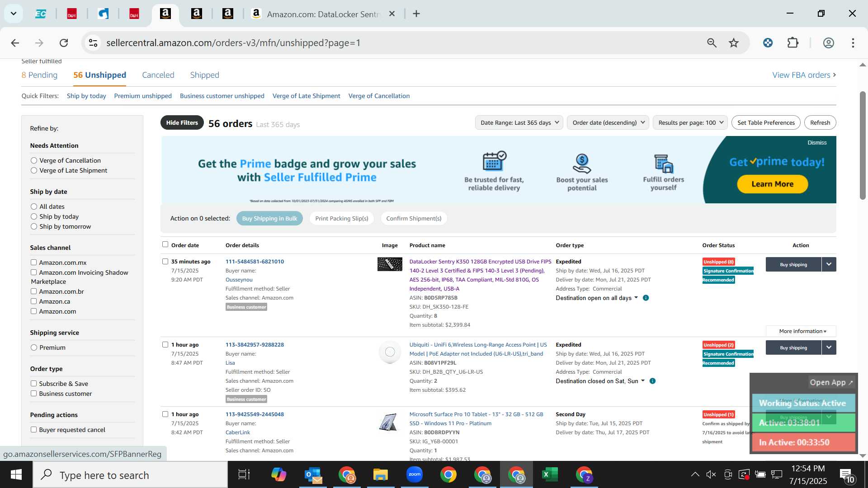Click the Windows taskbar search box

pos(130,475)
